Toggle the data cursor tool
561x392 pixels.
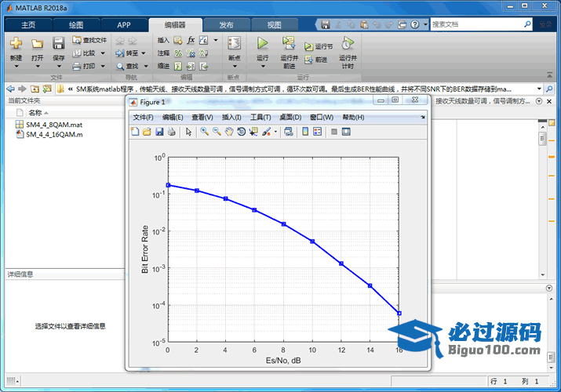pos(253,132)
